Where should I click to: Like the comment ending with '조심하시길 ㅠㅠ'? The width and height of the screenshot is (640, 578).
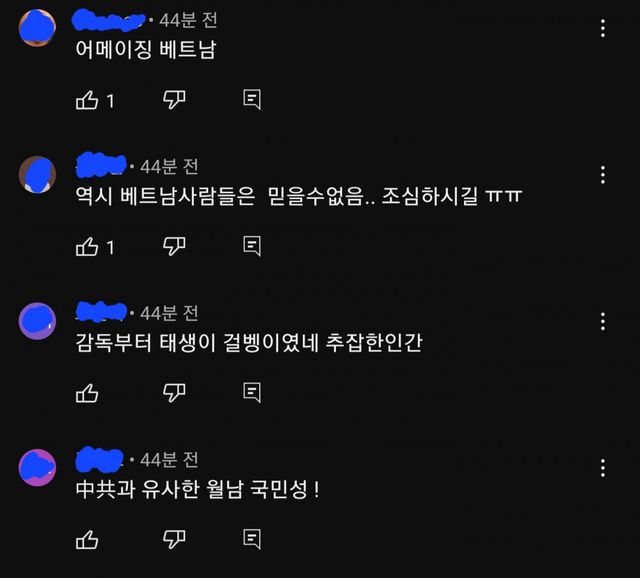click(87, 247)
